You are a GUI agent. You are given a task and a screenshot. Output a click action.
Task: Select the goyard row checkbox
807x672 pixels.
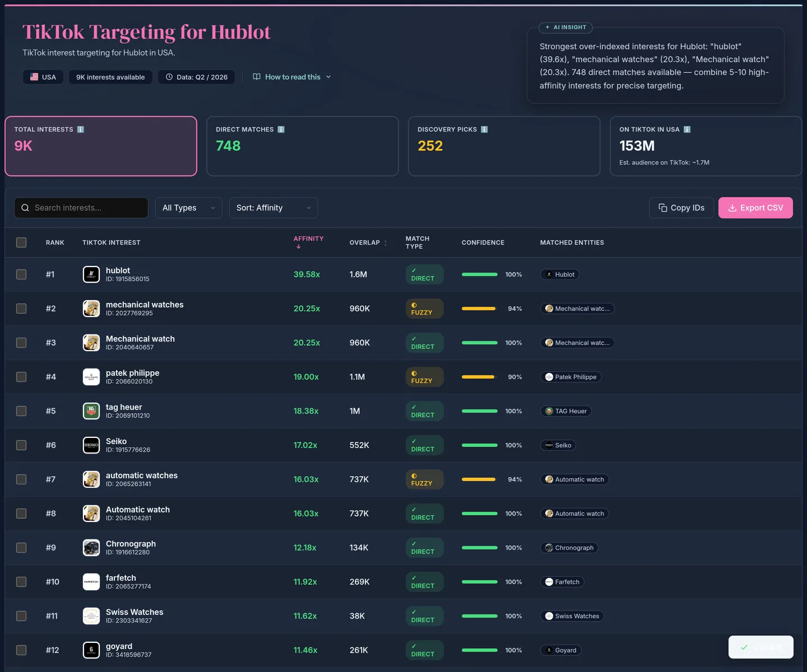point(21,650)
